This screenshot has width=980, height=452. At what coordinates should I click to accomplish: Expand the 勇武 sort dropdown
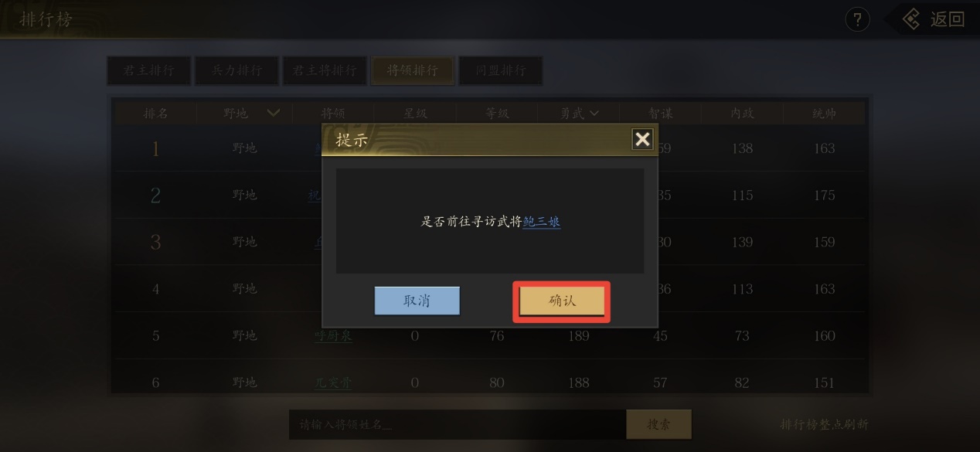594,113
